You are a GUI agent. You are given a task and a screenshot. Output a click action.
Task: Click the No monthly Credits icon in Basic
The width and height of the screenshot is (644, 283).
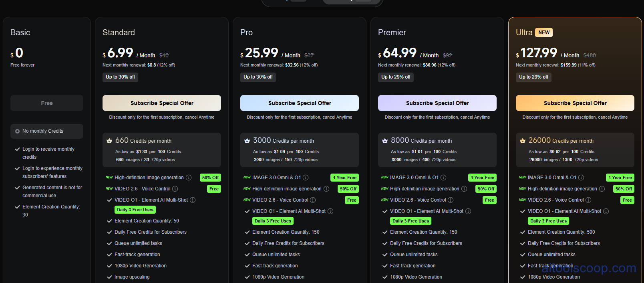coord(17,131)
